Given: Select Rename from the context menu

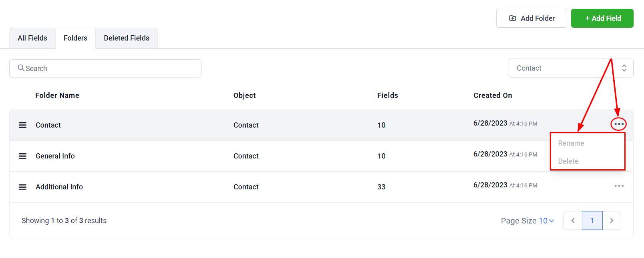Looking at the screenshot, I should 571,143.
